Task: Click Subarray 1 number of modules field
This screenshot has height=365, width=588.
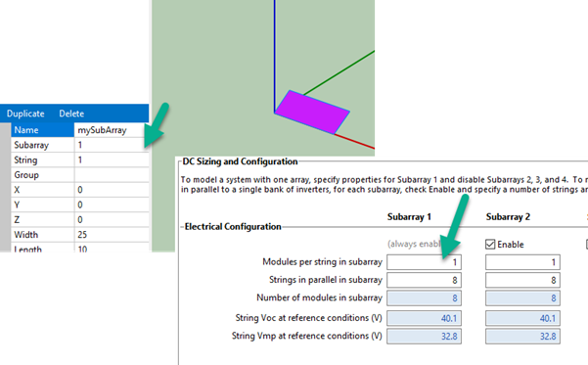Action: pyautogui.click(x=424, y=298)
